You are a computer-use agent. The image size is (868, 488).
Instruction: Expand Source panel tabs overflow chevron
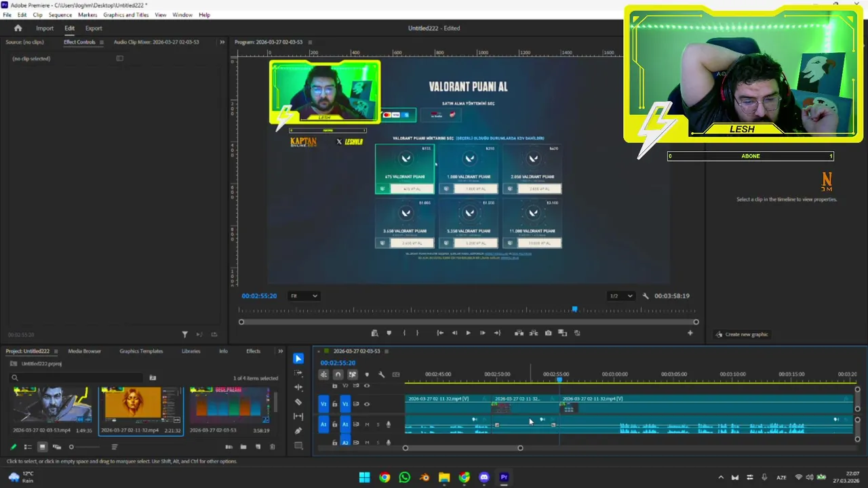(222, 42)
